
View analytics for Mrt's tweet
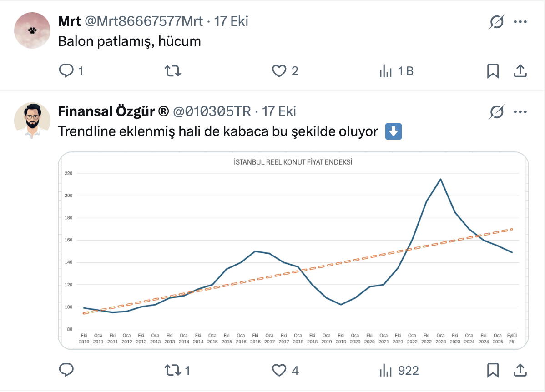[386, 71]
